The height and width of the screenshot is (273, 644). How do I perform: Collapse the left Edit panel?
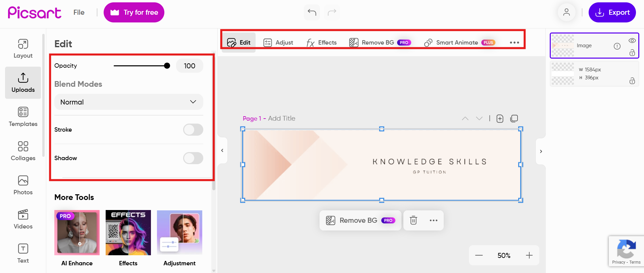(222, 150)
